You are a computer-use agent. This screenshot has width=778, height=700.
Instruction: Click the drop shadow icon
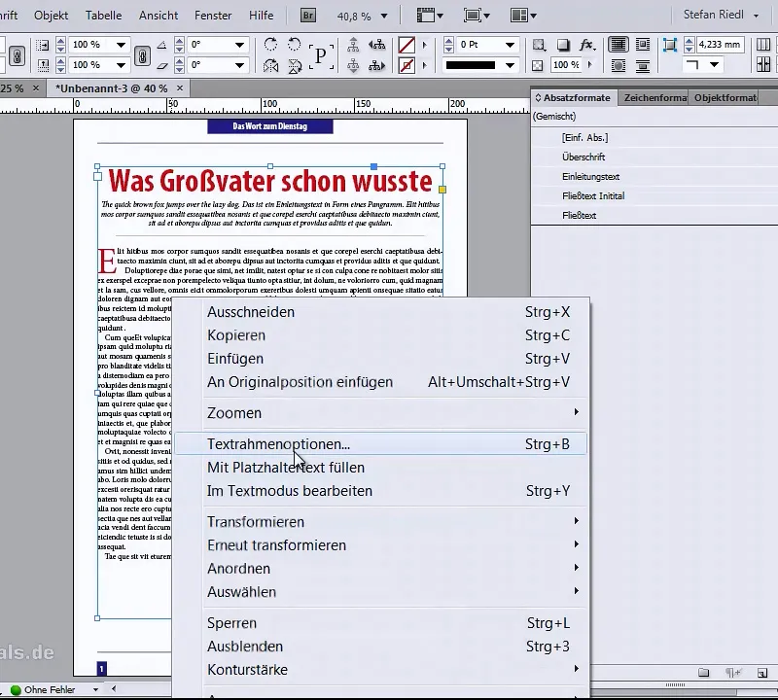(x=563, y=45)
